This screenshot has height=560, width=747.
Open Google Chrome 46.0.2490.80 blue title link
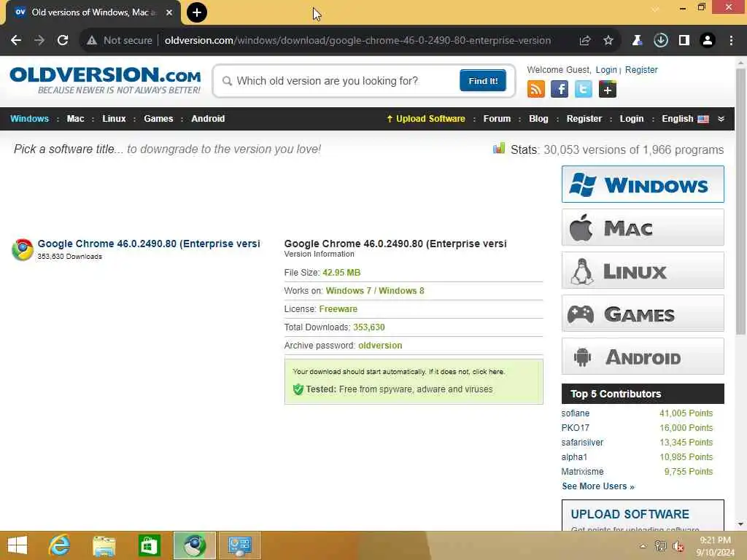149,244
